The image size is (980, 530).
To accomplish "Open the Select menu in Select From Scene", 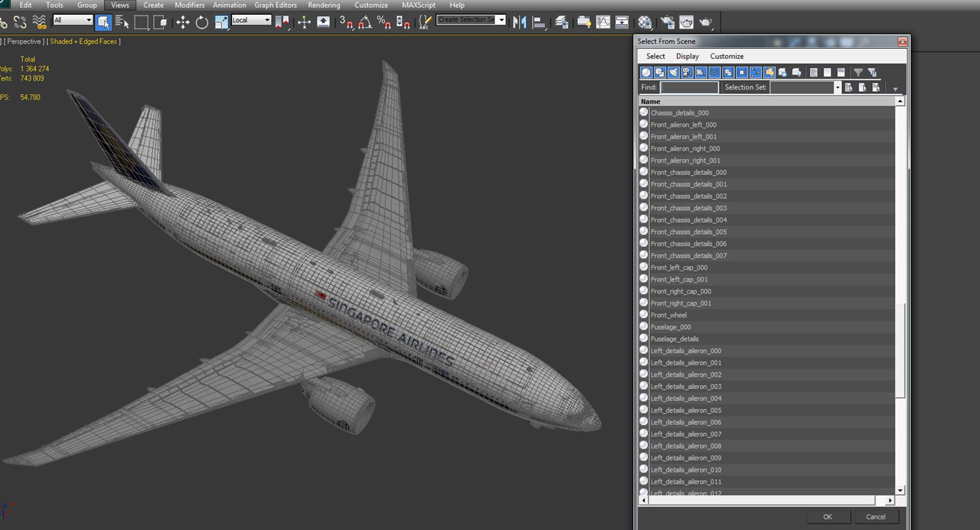I will [x=655, y=56].
